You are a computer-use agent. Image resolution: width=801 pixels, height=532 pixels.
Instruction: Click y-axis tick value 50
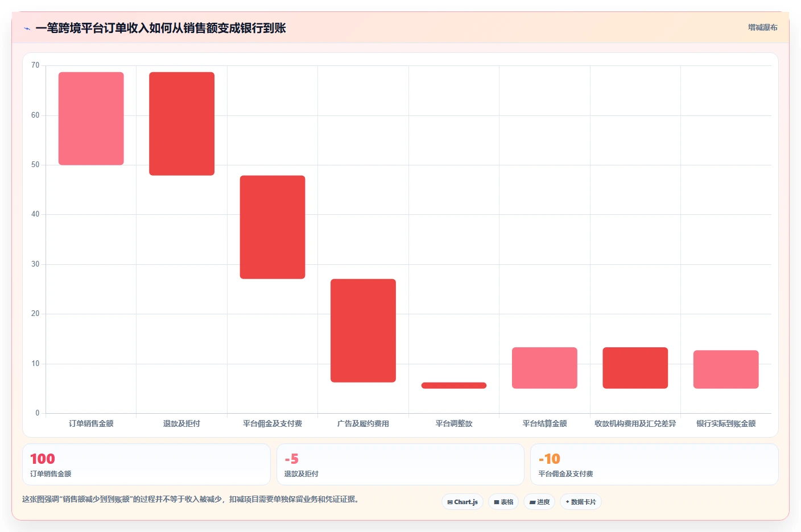35,165
